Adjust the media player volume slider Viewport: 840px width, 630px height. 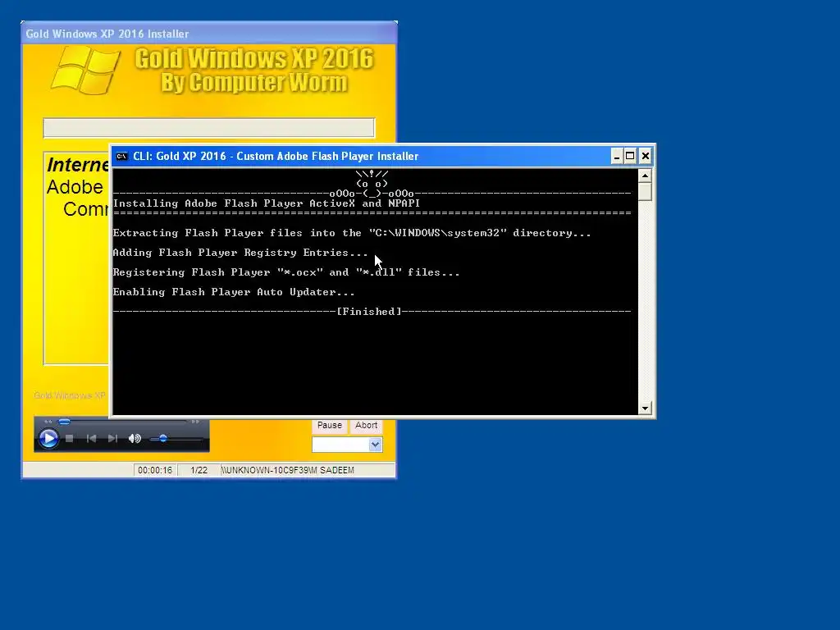tap(163, 439)
